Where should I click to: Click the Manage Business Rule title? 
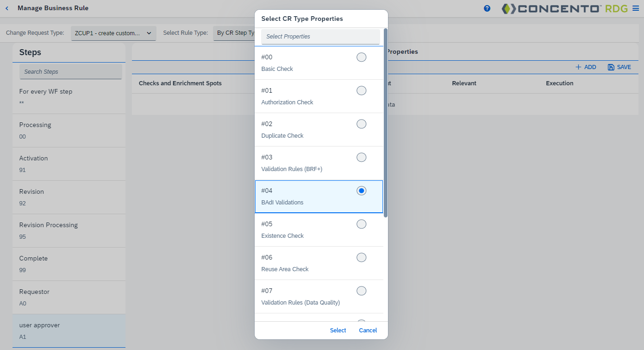(x=52, y=8)
